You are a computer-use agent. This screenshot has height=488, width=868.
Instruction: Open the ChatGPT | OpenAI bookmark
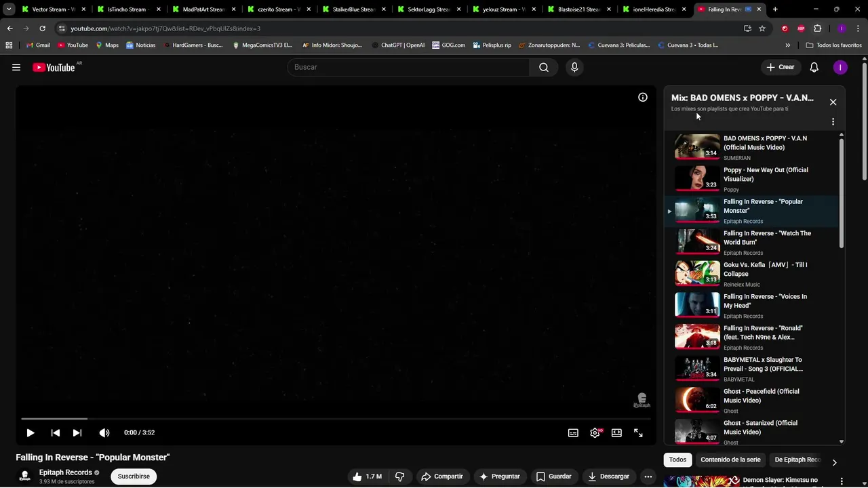tap(398, 45)
